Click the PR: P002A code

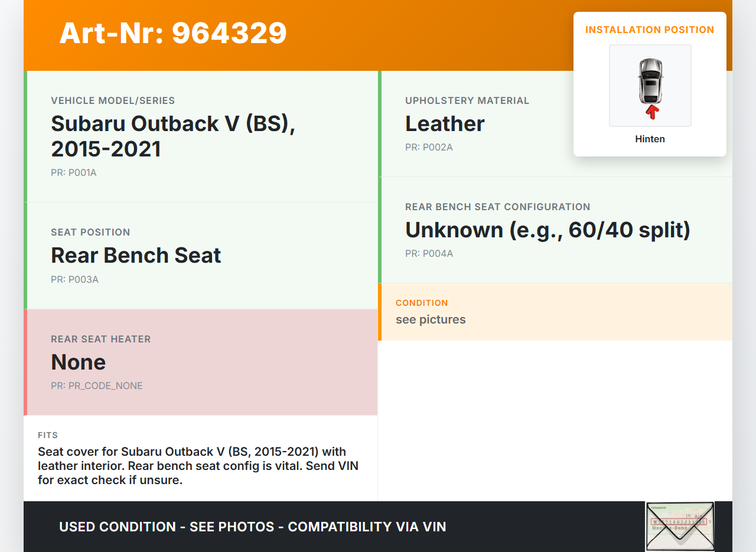tap(429, 147)
